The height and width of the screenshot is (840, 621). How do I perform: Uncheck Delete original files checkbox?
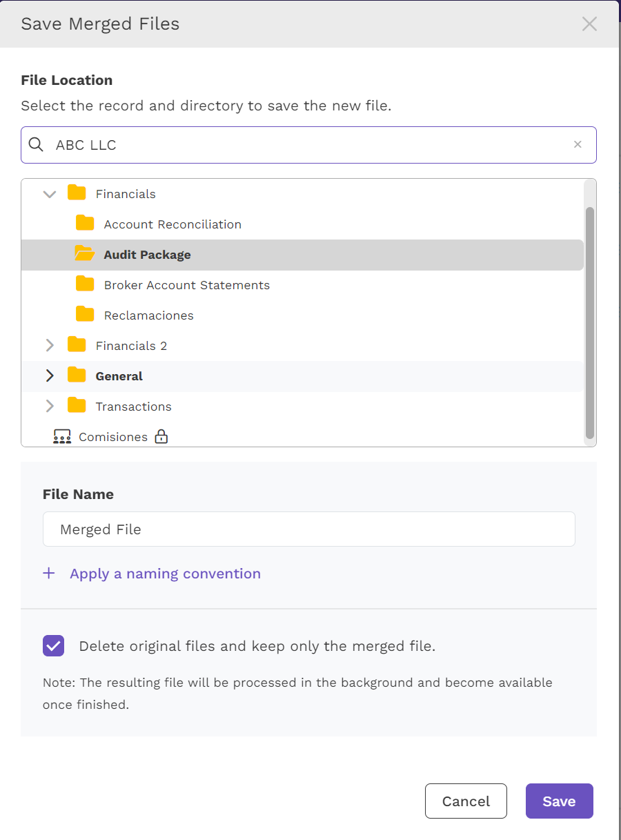53,646
